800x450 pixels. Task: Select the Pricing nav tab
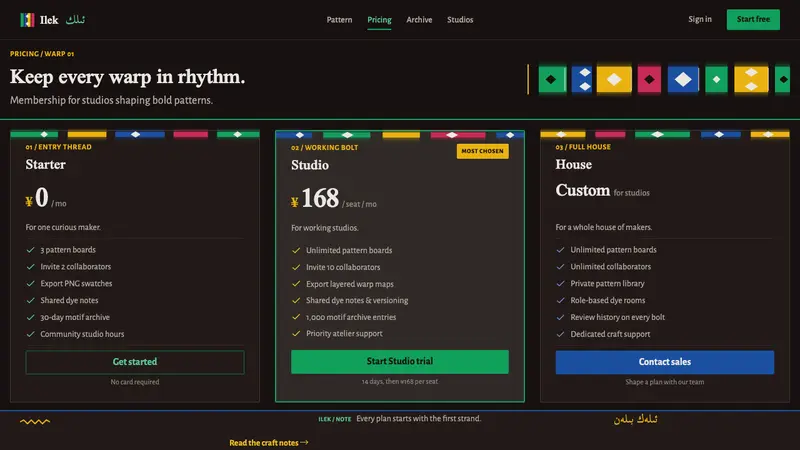(379, 20)
